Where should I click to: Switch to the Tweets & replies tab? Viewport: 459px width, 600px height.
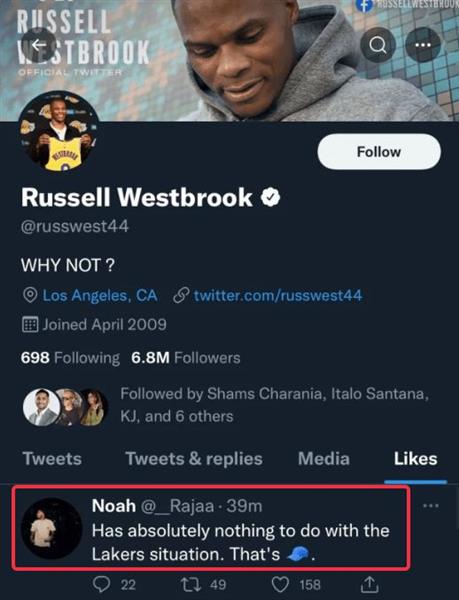tap(194, 459)
